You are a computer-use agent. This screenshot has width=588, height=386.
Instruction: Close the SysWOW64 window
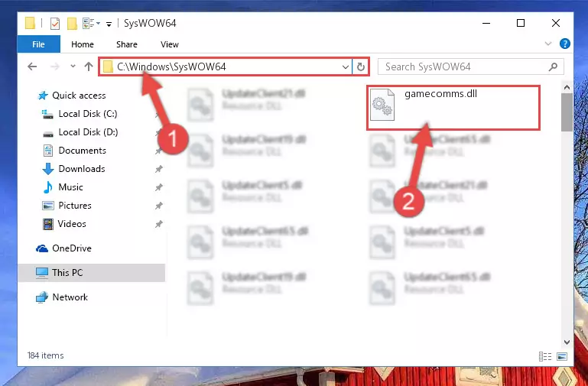(x=556, y=23)
